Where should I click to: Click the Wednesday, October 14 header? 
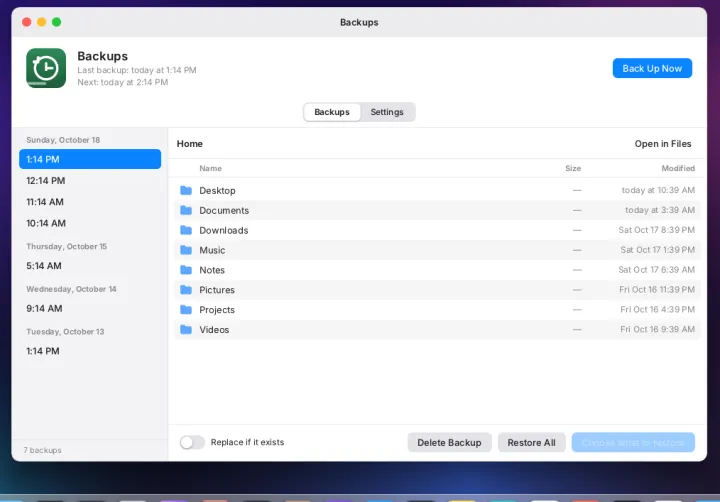(x=71, y=289)
